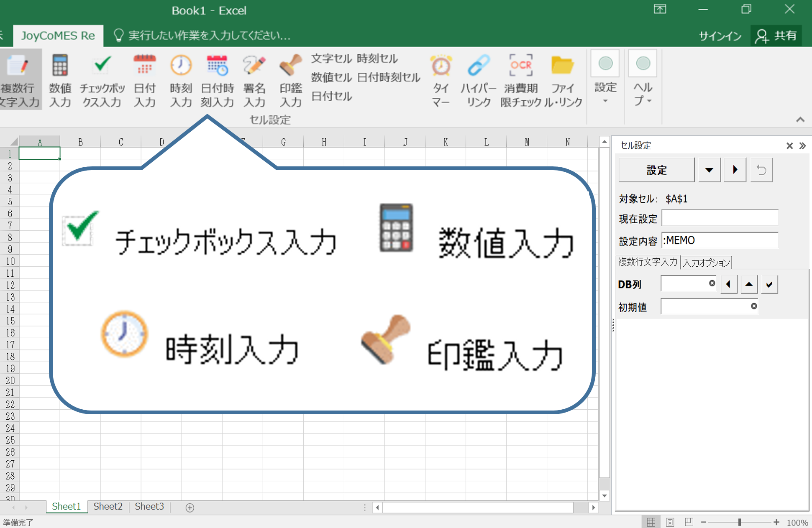Click the チェックボックス入力 checkmark ribbon icon

point(102,66)
